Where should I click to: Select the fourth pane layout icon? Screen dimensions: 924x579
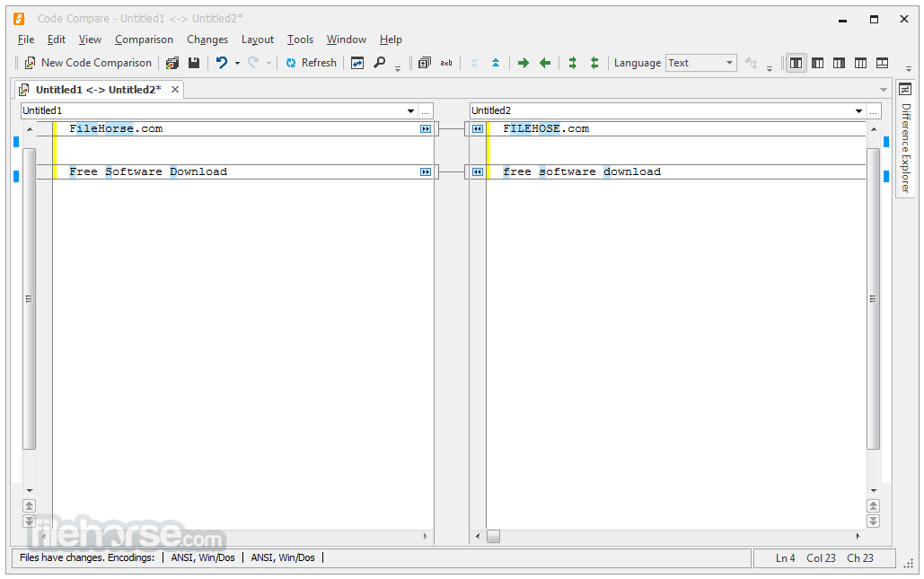coord(860,63)
